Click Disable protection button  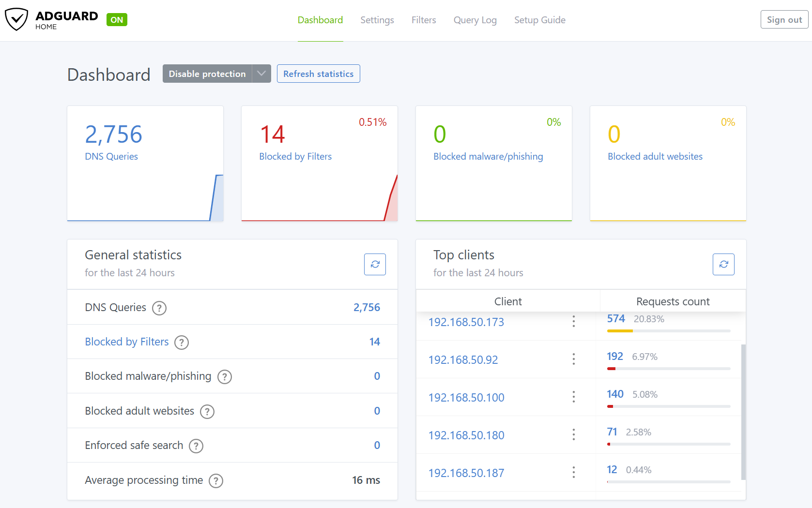click(x=207, y=74)
